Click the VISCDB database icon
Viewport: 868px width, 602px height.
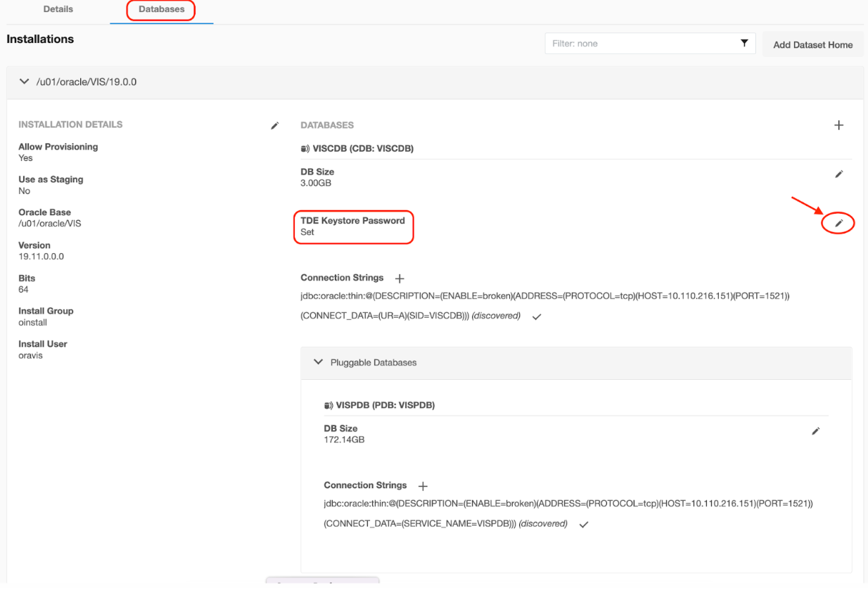pos(305,149)
